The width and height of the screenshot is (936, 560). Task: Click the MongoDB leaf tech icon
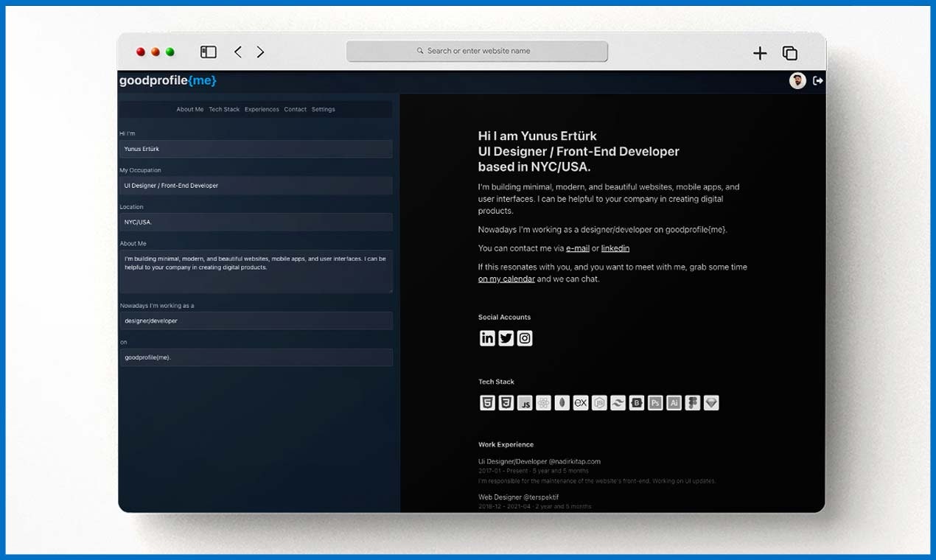(x=562, y=403)
